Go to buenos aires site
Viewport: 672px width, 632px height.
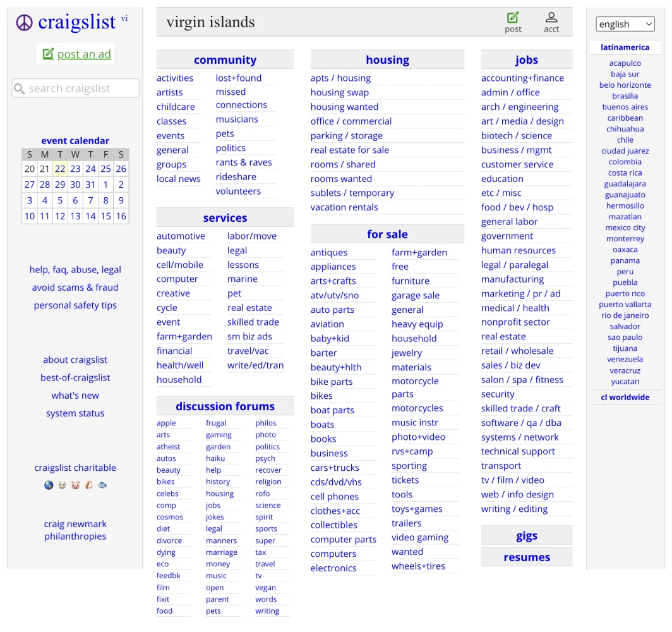(625, 107)
